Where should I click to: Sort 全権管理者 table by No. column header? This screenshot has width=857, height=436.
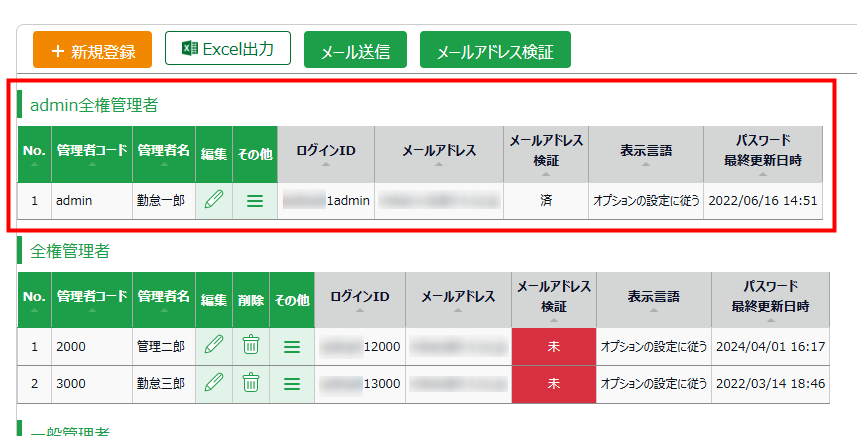click(x=34, y=299)
